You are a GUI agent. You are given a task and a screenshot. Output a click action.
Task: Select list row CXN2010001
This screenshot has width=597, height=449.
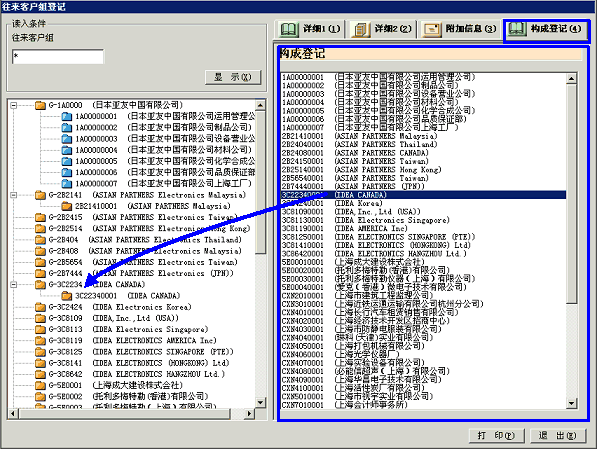tap(423, 296)
